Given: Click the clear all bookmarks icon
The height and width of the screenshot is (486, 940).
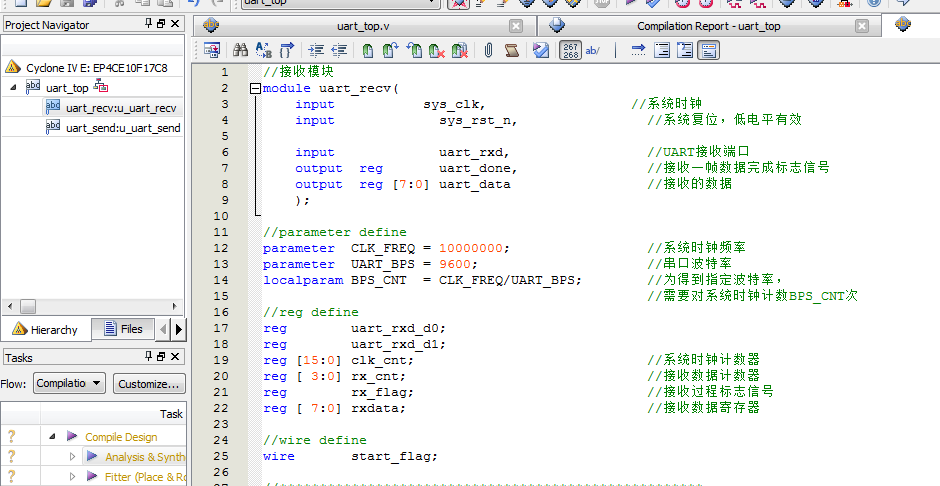Looking at the screenshot, I should click(x=460, y=49).
